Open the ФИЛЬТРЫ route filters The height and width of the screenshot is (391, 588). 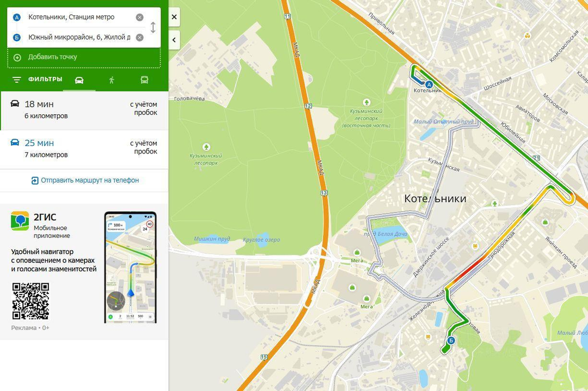37,79
